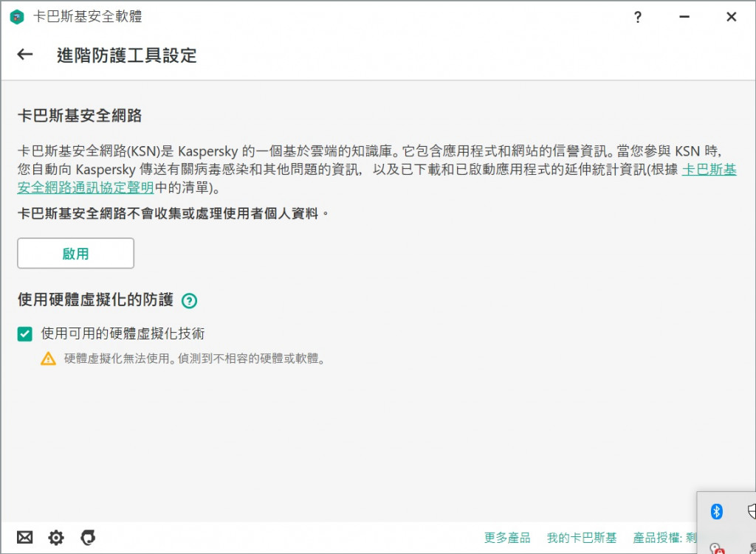Close the Kaspersky window
Screen dimensions: 756x554
pos(732,17)
